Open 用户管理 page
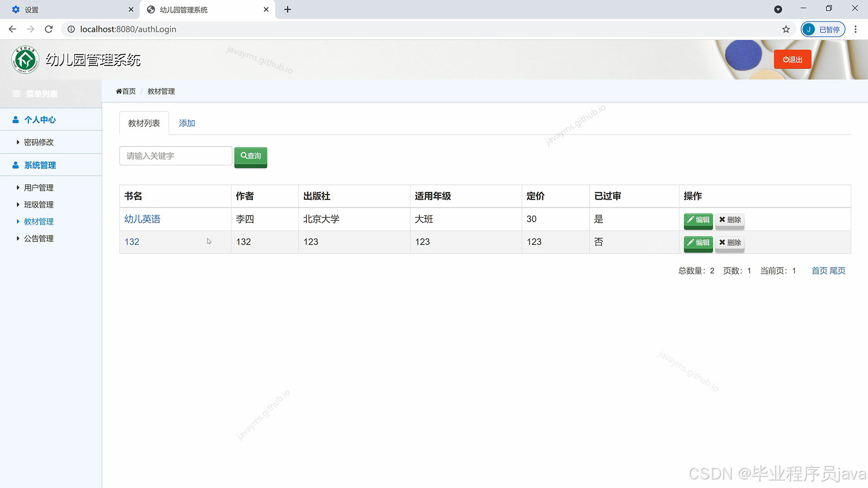 (x=39, y=188)
